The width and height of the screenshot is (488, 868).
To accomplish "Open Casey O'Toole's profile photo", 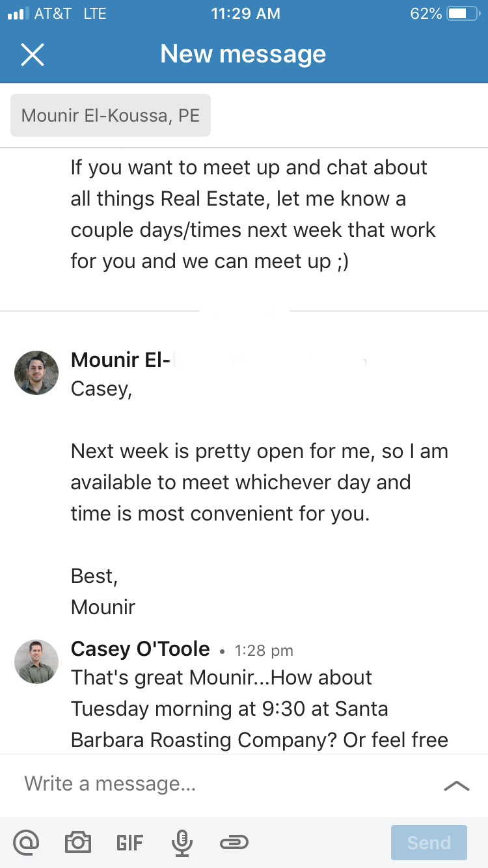I will (36, 662).
